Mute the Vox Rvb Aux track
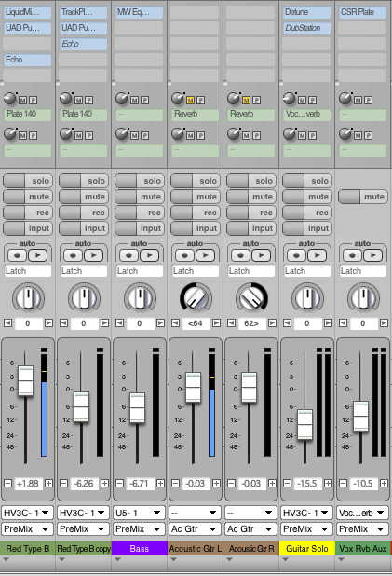This screenshot has height=576, width=392. [x=362, y=197]
